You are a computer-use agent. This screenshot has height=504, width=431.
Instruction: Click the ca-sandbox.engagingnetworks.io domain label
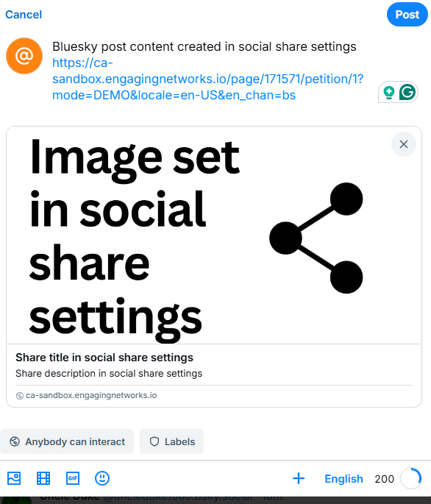pyautogui.click(x=91, y=395)
